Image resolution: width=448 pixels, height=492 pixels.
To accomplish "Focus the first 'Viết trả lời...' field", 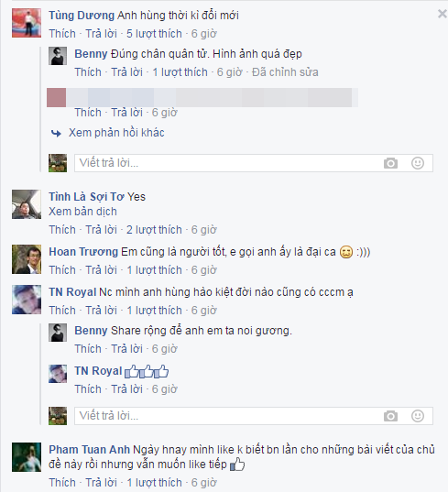I will 254,163.
